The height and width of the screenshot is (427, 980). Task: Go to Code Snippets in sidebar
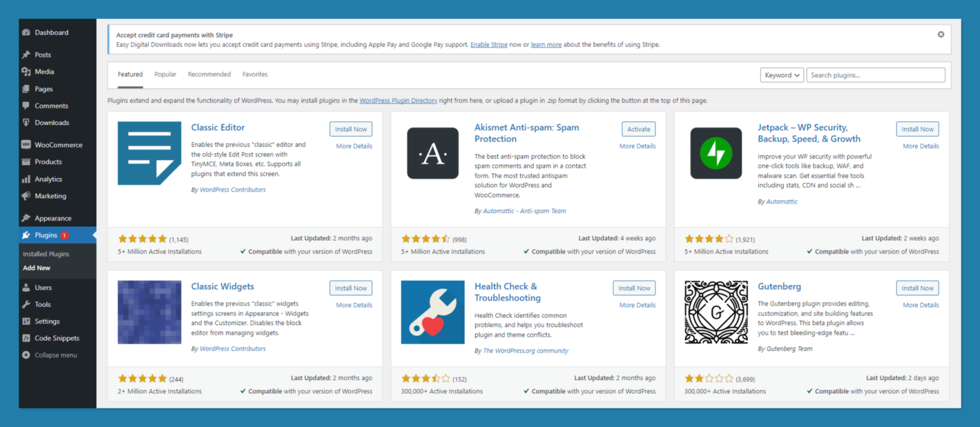(57, 338)
